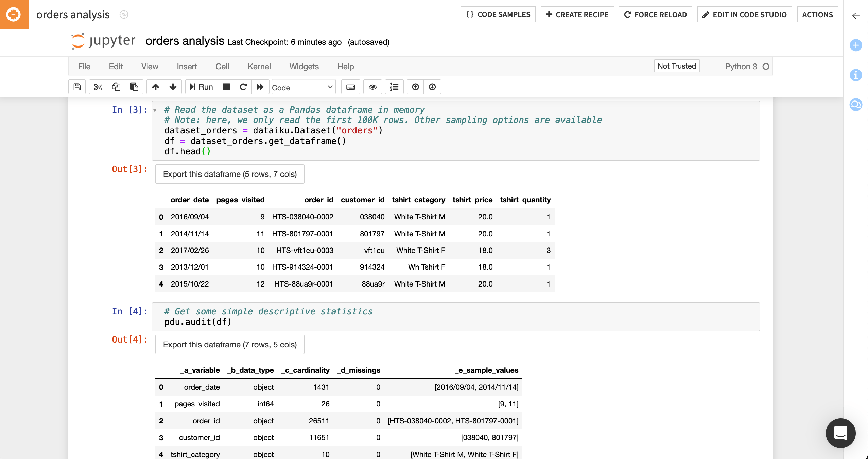Move selected cell down with arrow icon
868x459 pixels.
pos(173,87)
